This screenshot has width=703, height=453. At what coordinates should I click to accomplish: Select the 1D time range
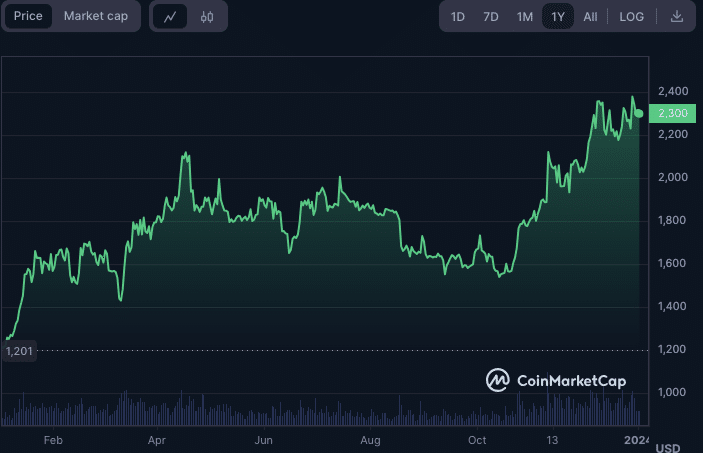[458, 16]
